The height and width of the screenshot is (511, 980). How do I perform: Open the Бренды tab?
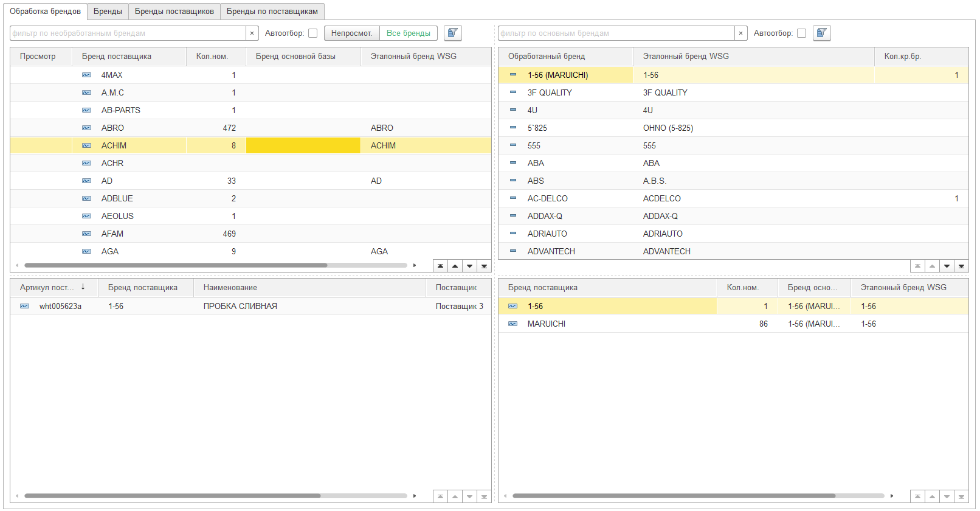click(x=108, y=12)
